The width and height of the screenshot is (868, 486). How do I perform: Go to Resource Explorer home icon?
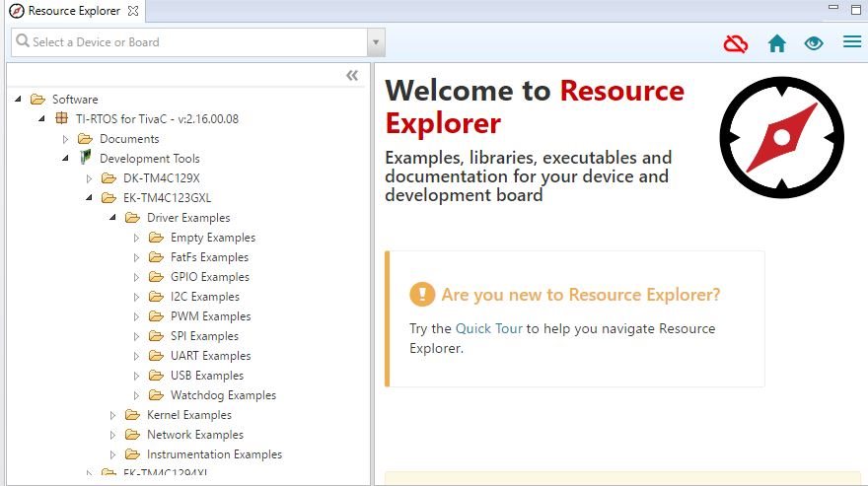click(777, 43)
